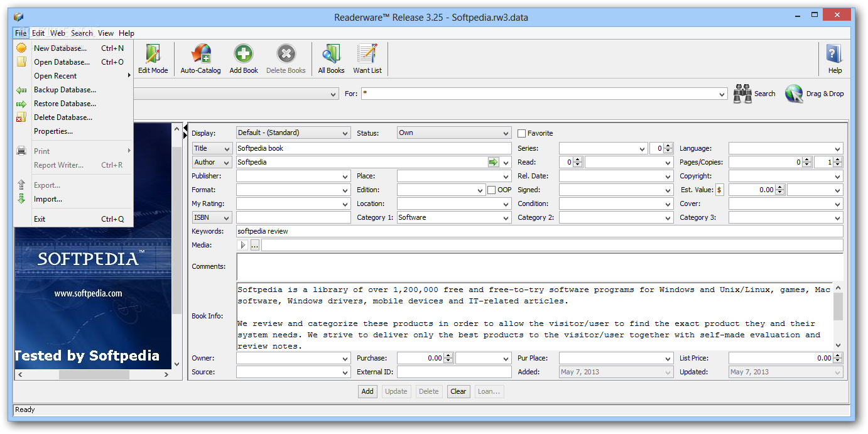Open the Web menu
868x434 pixels.
click(58, 33)
